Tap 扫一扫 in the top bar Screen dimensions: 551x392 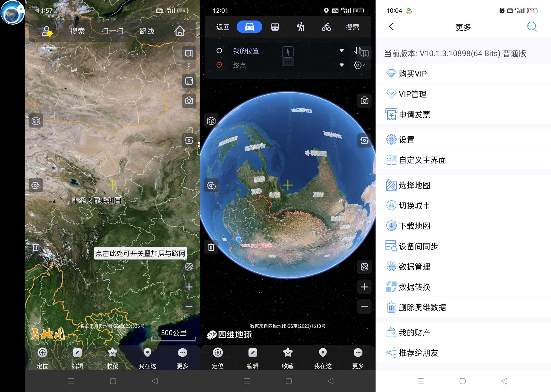pos(112,31)
